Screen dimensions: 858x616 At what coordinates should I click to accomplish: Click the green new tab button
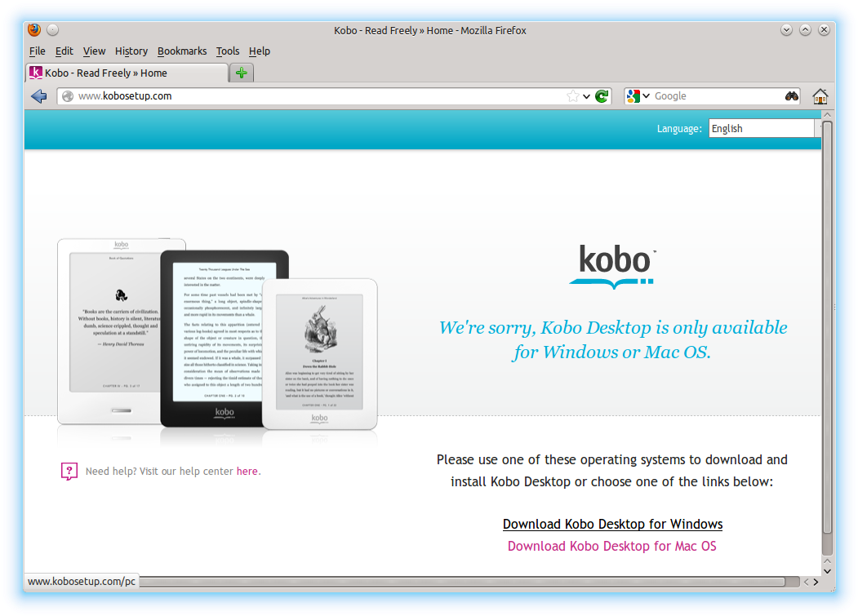pos(241,72)
